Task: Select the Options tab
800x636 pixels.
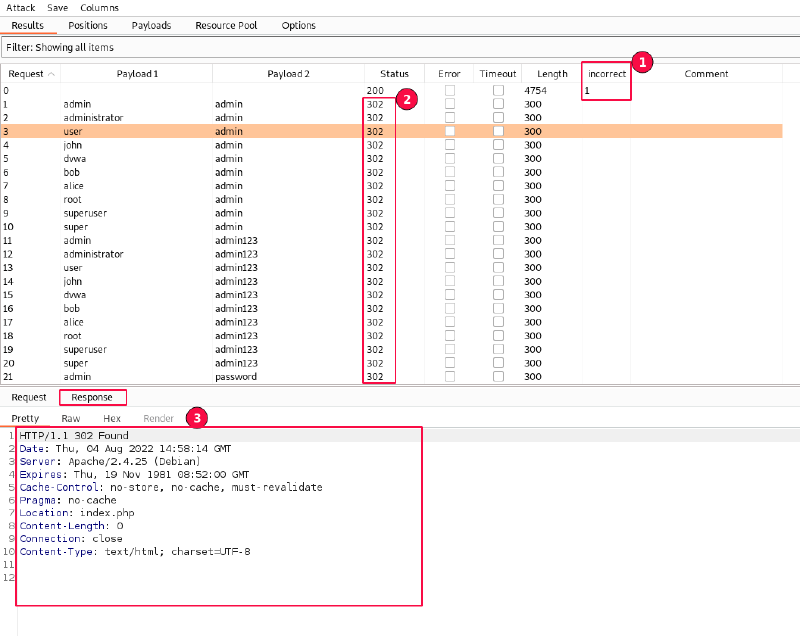Action: [x=299, y=25]
